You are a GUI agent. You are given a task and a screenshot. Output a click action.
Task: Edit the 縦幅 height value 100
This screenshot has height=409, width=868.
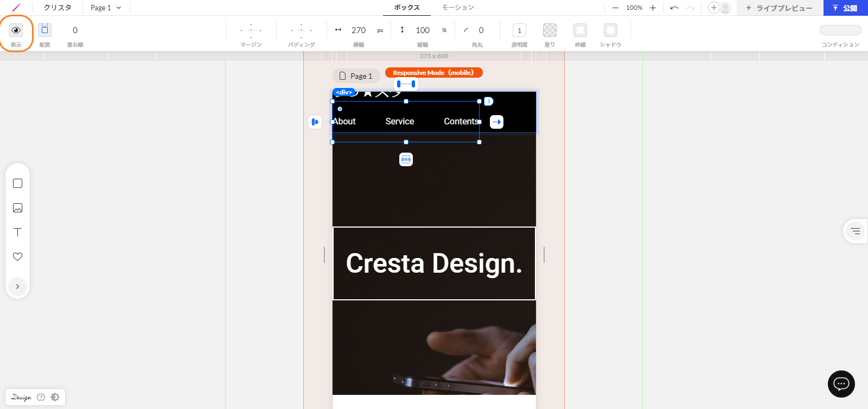(423, 30)
